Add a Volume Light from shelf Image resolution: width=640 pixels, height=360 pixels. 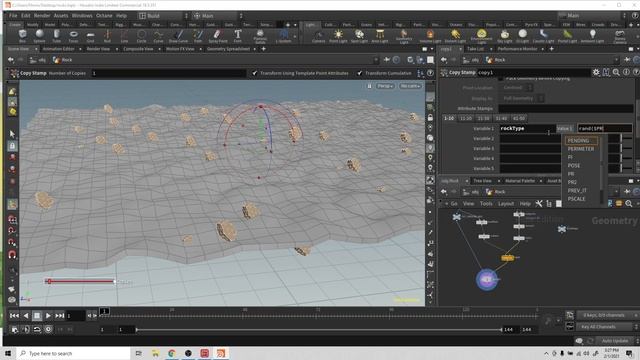pos(430,36)
